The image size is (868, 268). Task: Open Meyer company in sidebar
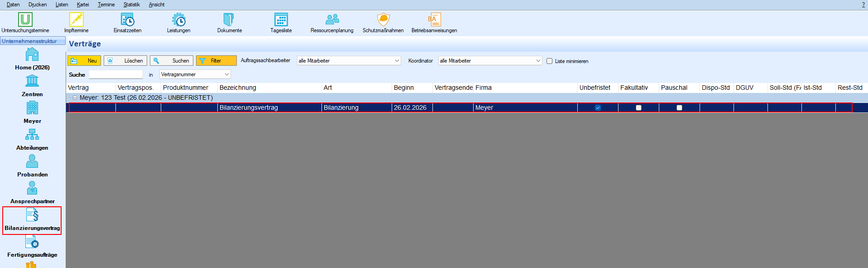[32, 112]
